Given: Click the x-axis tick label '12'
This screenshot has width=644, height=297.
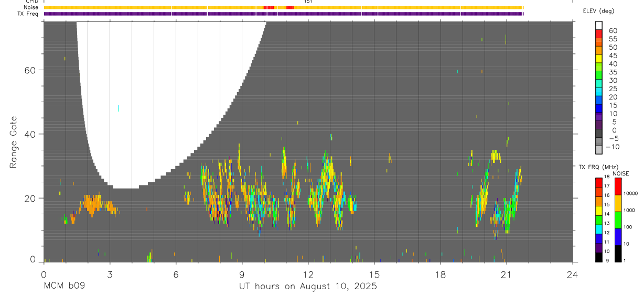Looking at the screenshot, I should pyautogui.click(x=308, y=274).
